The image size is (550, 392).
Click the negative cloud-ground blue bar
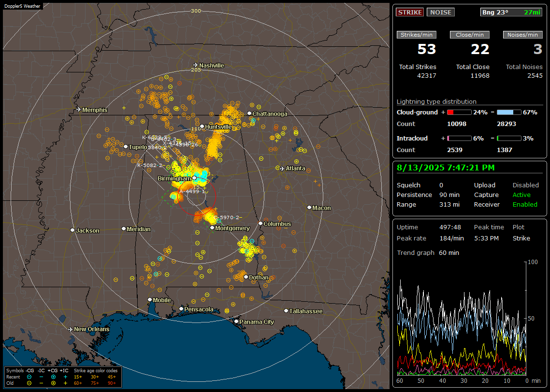(509, 112)
